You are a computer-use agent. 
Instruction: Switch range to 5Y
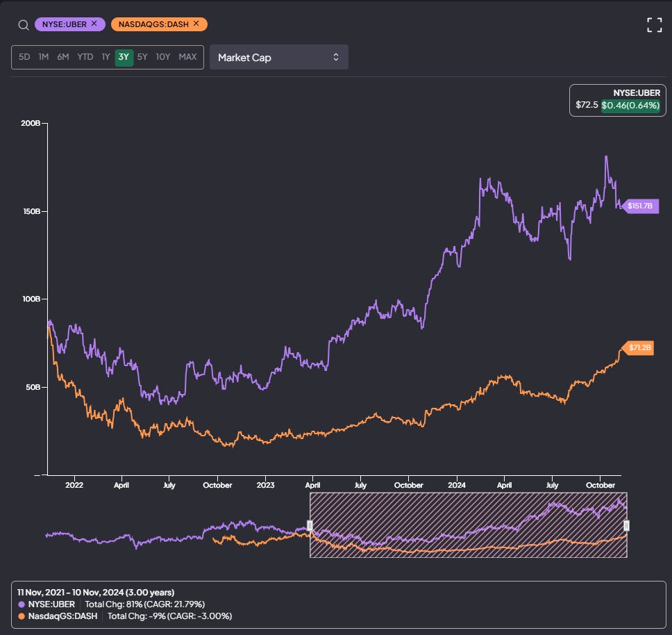point(142,56)
